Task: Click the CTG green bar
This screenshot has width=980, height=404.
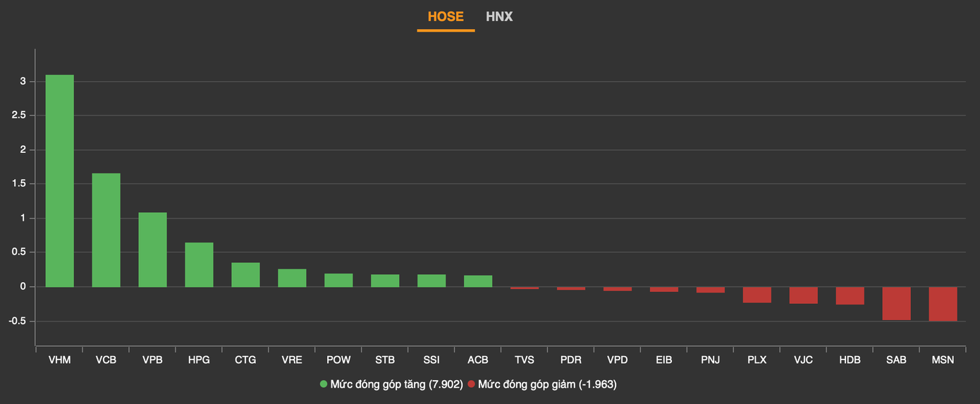Action: [245, 275]
